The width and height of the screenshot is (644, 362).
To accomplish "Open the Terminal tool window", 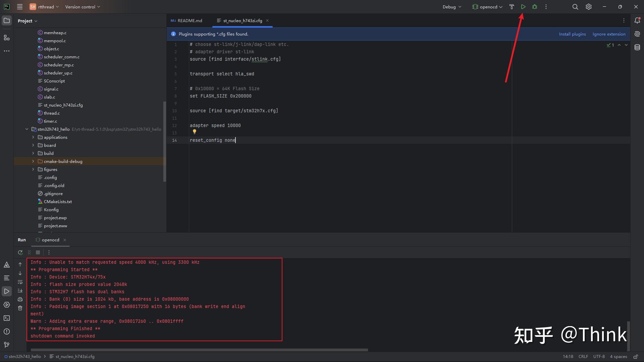I will (6, 318).
